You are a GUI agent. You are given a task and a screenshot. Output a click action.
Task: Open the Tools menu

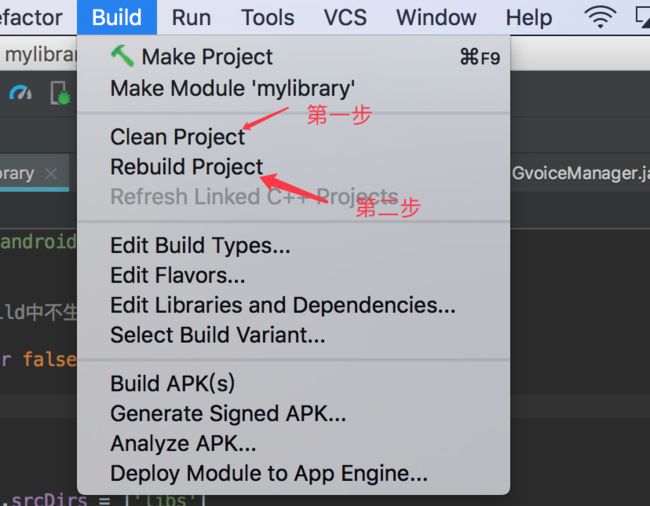[267, 17]
